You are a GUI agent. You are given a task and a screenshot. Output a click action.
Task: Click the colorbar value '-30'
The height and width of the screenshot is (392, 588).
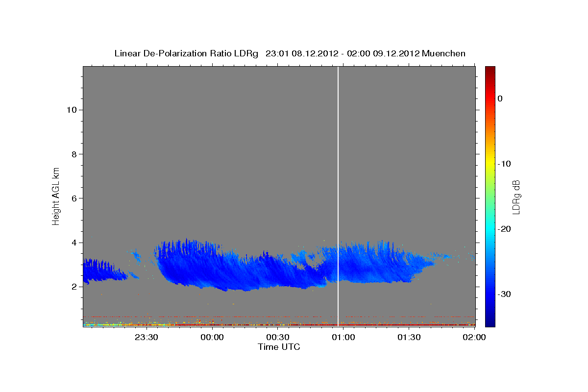(x=504, y=294)
